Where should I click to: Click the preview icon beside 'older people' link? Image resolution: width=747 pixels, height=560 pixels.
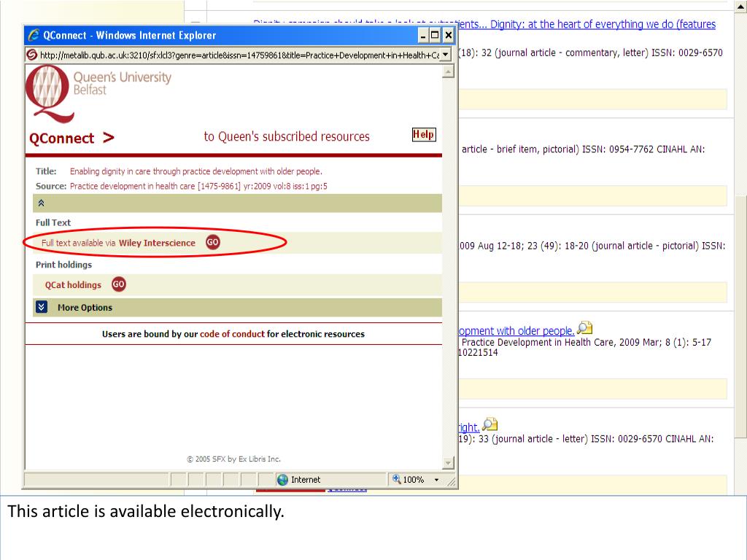click(x=584, y=327)
